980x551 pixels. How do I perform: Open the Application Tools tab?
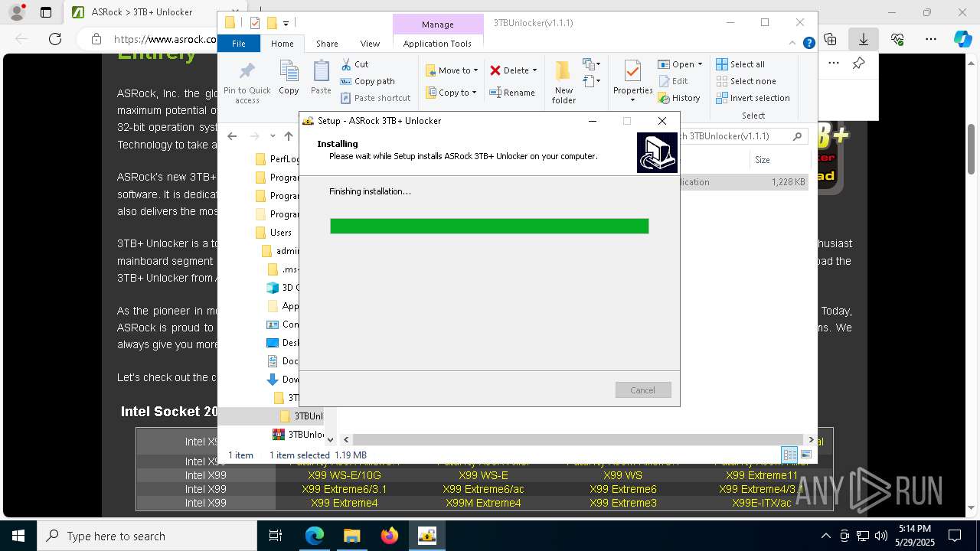[437, 44]
